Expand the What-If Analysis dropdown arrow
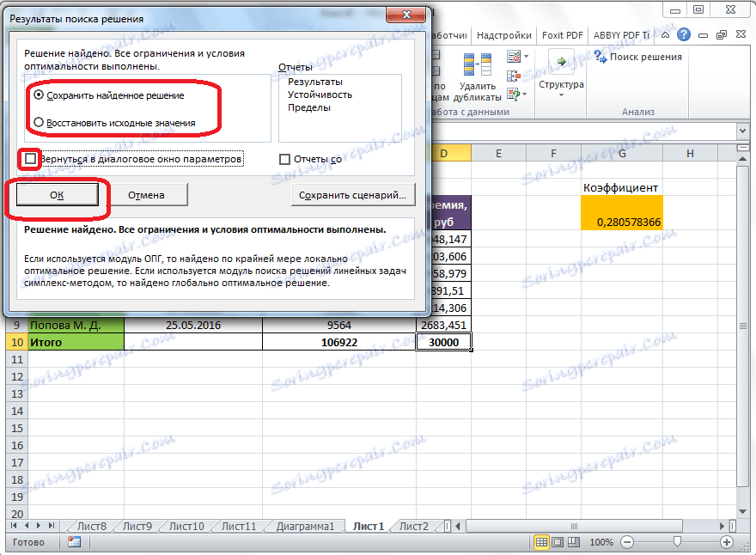This screenshot has width=756, height=555. tap(523, 95)
